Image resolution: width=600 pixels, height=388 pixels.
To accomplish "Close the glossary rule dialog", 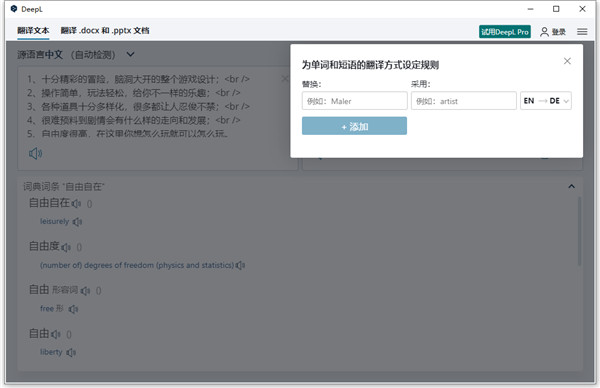I will point(567,61).
